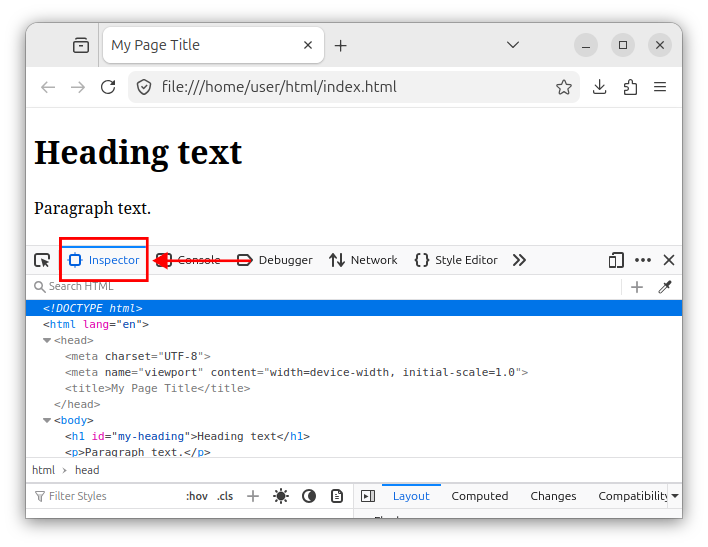
Task: Switch to the Layout sidebar tab
Action: 411,496
